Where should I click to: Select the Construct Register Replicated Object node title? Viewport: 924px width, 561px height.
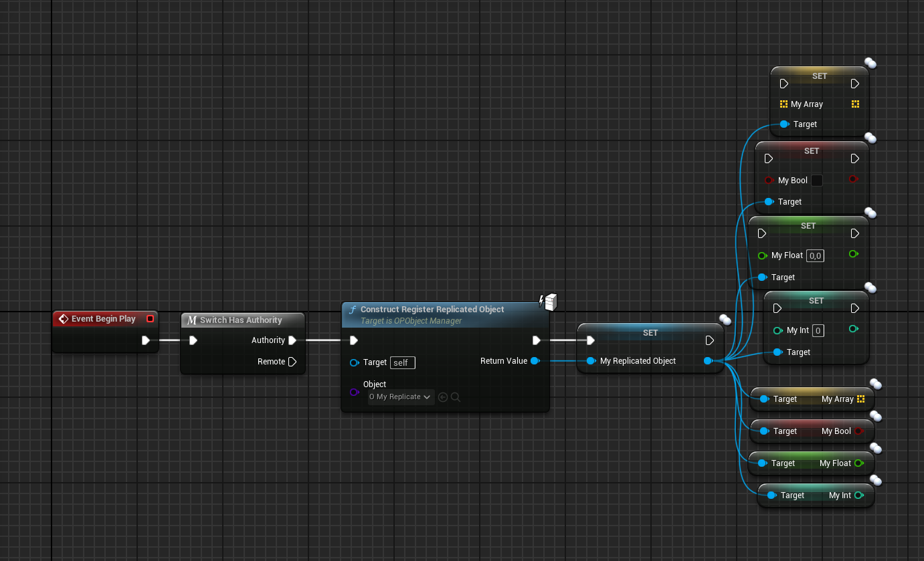(432, 310)
